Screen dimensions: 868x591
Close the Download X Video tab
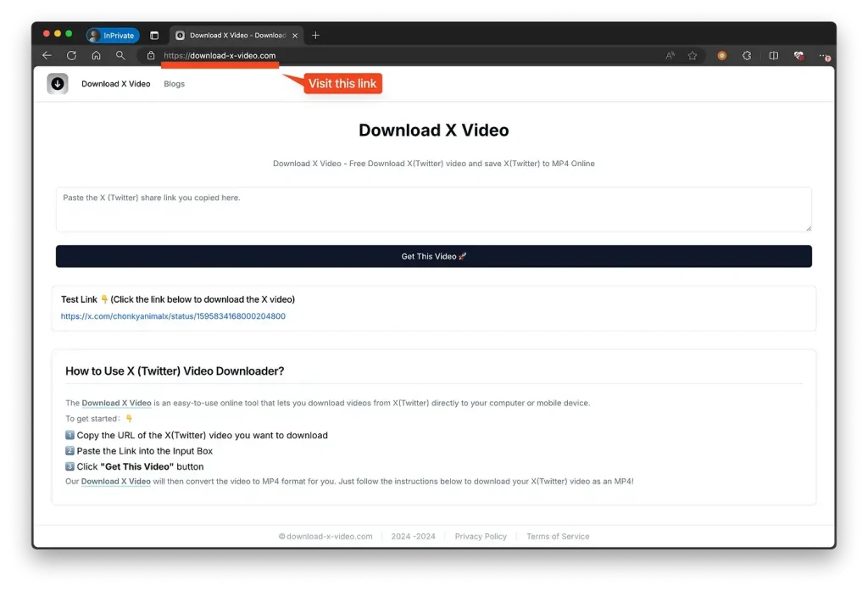click(295, 36)
